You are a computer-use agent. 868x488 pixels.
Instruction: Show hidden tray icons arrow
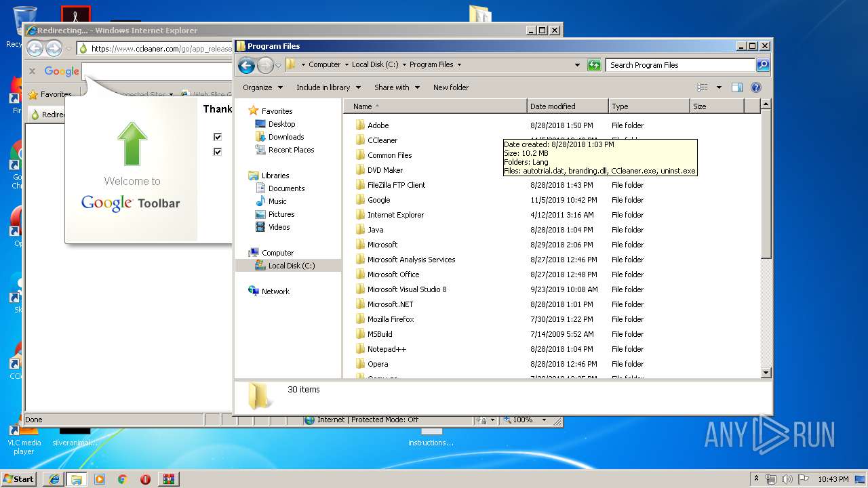757,479
